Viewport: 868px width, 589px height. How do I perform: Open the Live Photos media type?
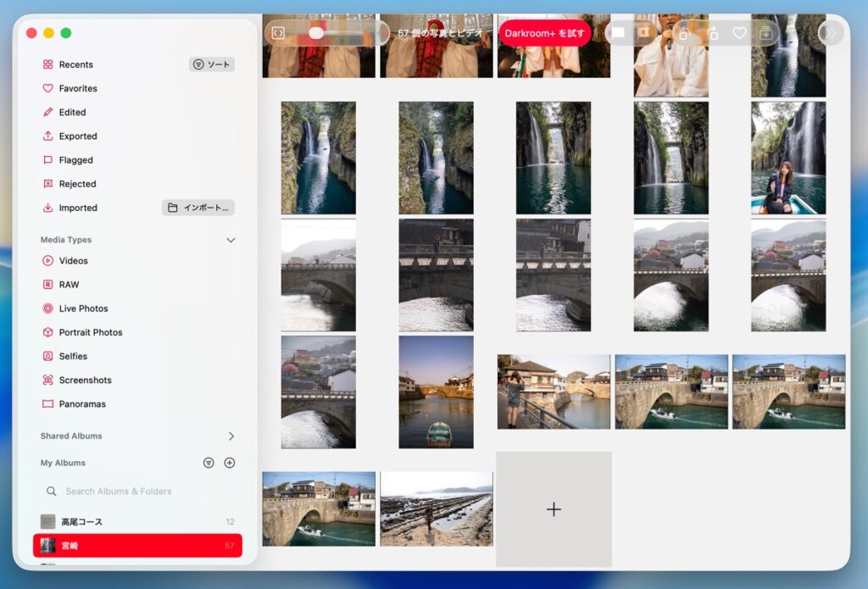pos(83,308)
